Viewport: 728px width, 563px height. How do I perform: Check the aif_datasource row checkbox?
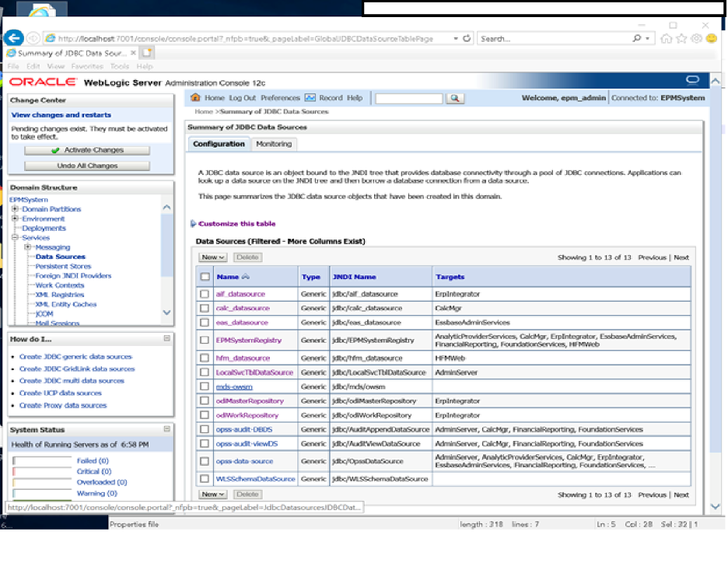pos(205,294)
